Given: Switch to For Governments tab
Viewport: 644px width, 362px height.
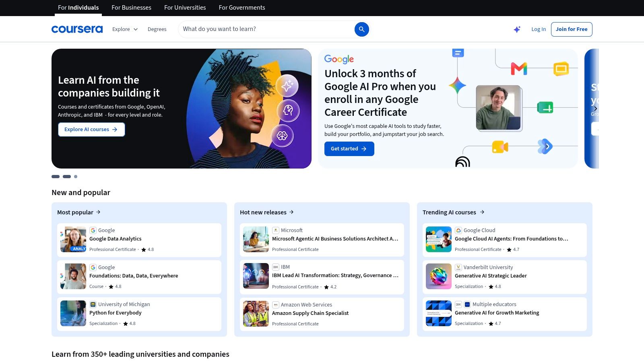Looking at the screenshot, I should pyautogui.click(x=242, y=8).
